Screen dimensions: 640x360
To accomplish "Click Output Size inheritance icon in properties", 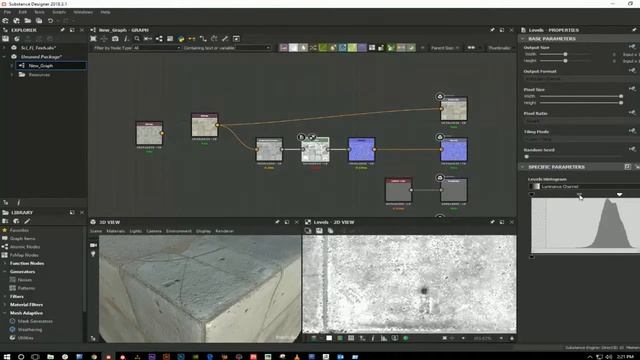I will [x=632, y=47].
